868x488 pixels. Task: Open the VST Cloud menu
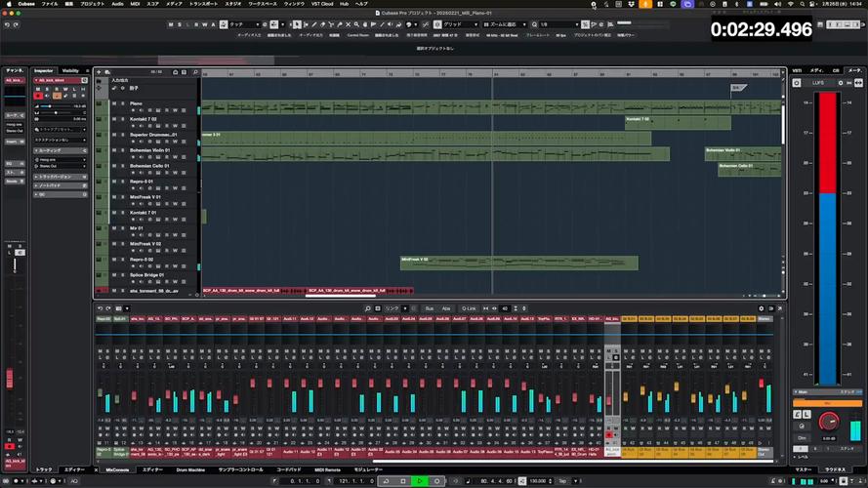click(322, 4)
